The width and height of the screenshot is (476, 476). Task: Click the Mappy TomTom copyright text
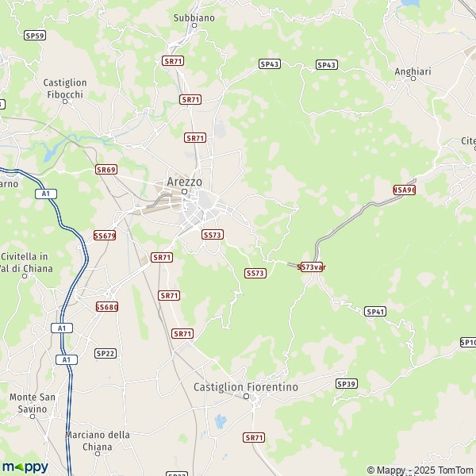(421, 470)
